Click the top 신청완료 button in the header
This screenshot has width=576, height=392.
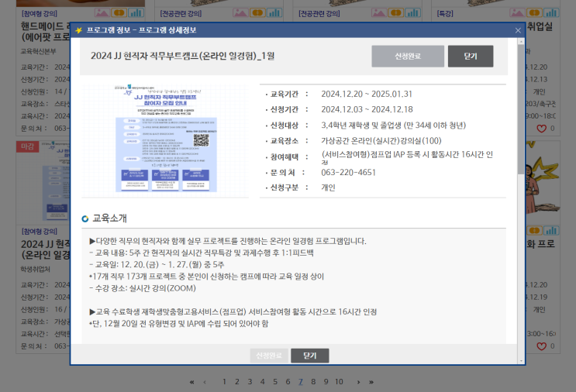pyautogui.click(x=406, y=57)
